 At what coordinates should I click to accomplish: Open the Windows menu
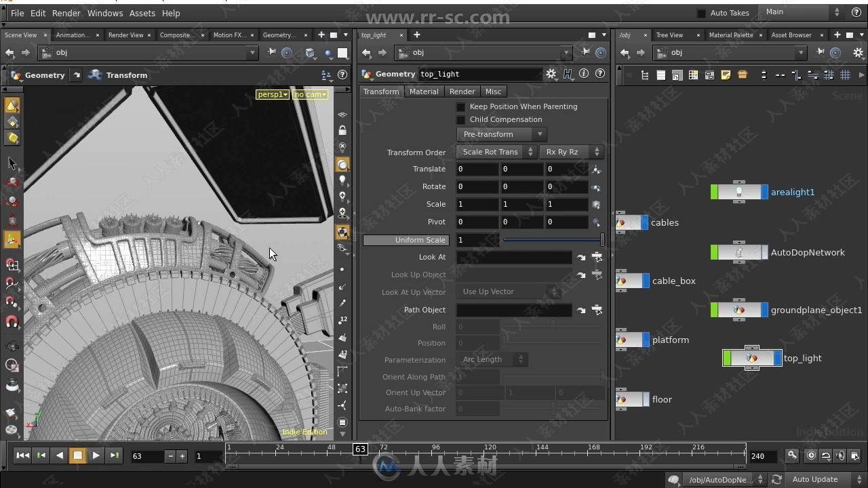(x=105, y=13)
